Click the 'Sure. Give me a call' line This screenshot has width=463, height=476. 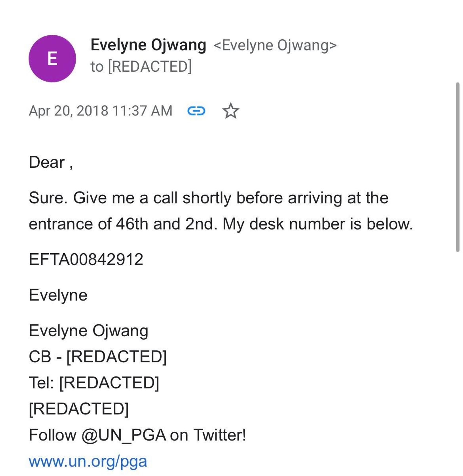pos(208,198)
